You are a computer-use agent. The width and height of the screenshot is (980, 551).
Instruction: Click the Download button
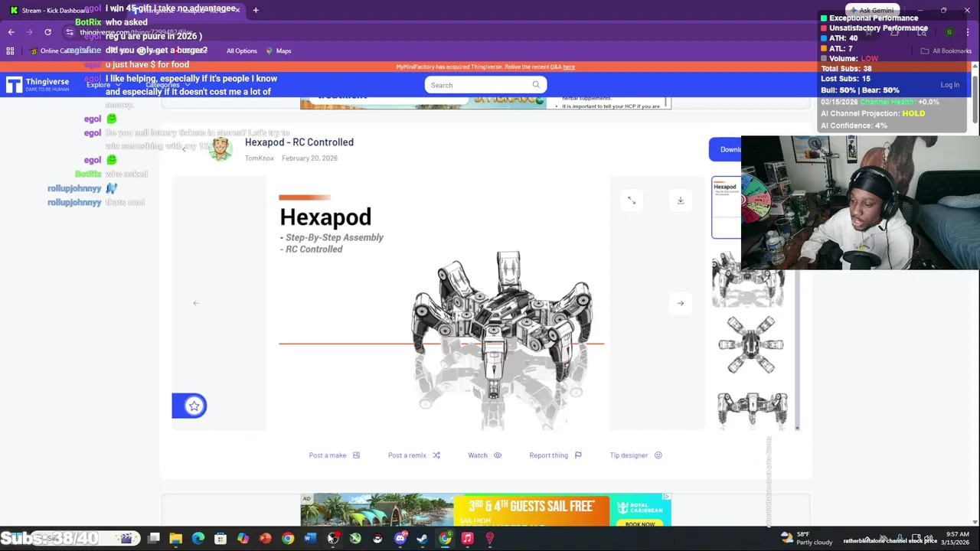(725, 149)
